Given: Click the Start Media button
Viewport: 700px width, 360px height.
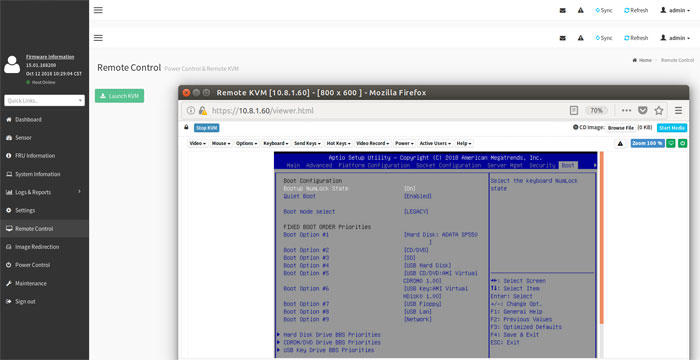Looking at the screenshot, I should pyautogui.click(x=672, y=128).
